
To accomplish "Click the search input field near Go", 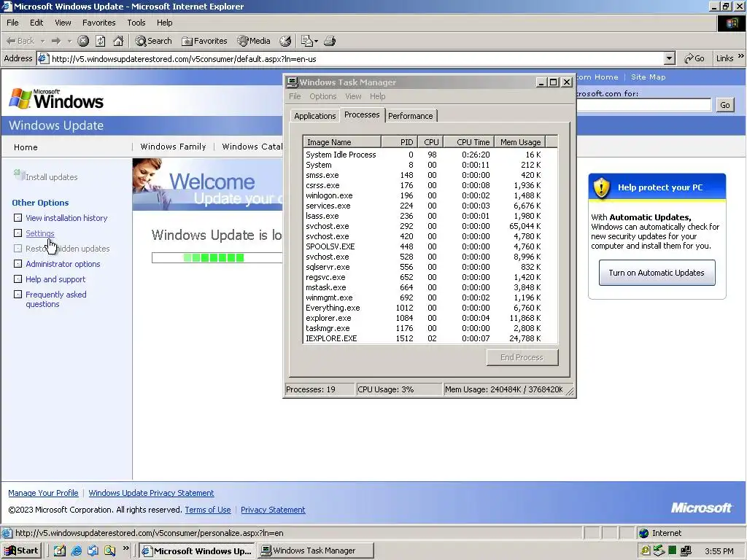I will (x=643, y=105).
